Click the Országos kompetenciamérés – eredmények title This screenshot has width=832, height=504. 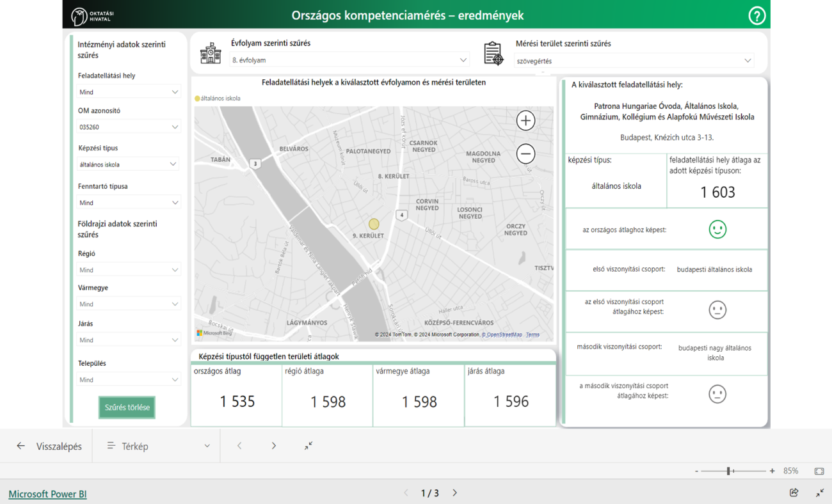tap(408, 15)
